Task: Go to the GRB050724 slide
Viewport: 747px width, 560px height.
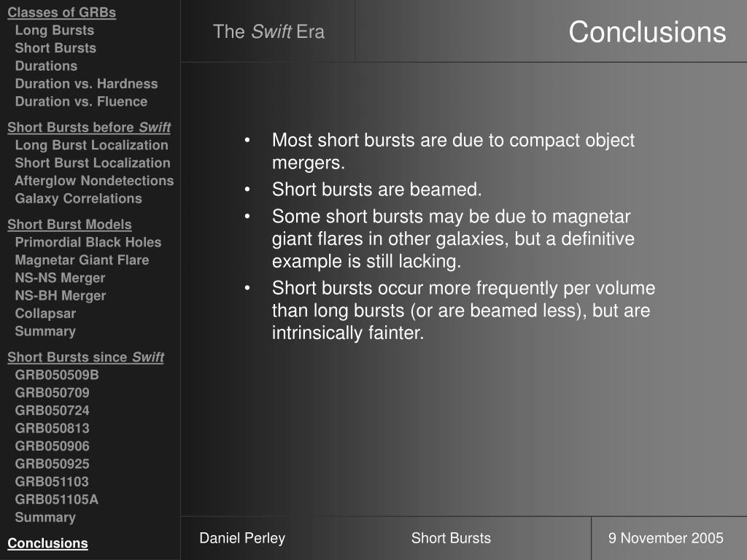Action: click(52, 411)
